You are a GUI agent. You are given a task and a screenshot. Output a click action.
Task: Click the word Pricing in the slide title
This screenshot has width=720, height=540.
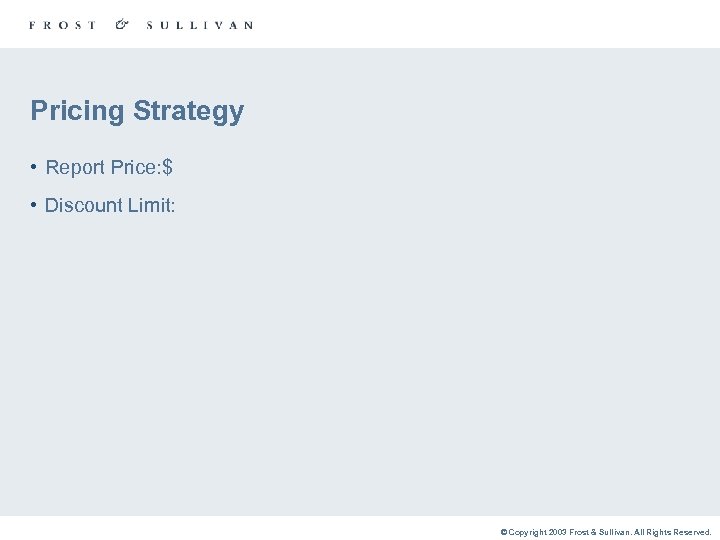[77, 111]
